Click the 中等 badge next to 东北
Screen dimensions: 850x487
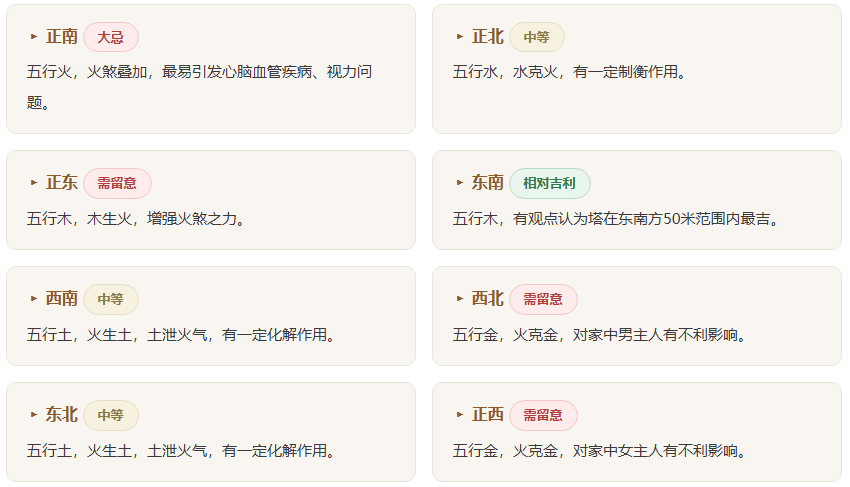(x=111, y=415)
